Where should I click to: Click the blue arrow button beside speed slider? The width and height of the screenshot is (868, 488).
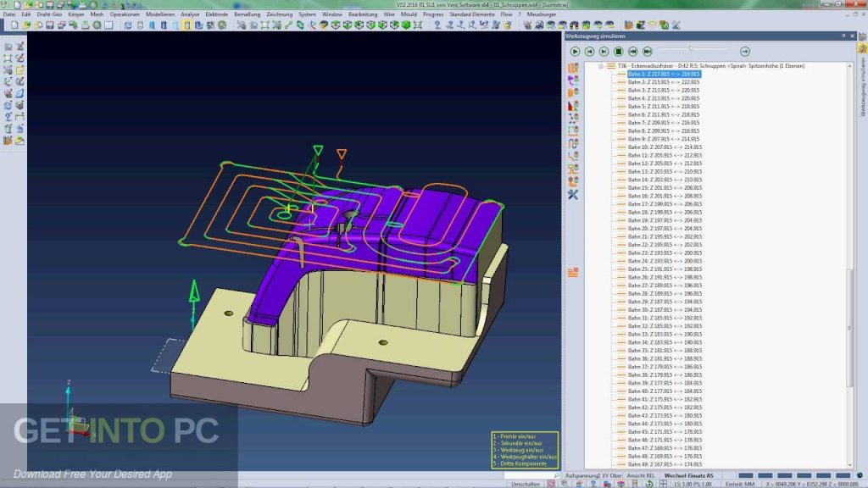click(745, 52)
